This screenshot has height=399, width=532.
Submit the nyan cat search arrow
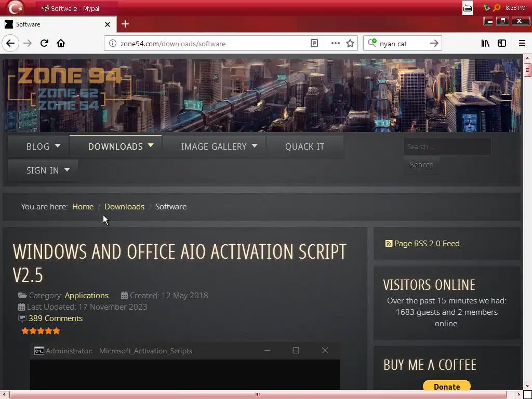[x=434, y=43]
